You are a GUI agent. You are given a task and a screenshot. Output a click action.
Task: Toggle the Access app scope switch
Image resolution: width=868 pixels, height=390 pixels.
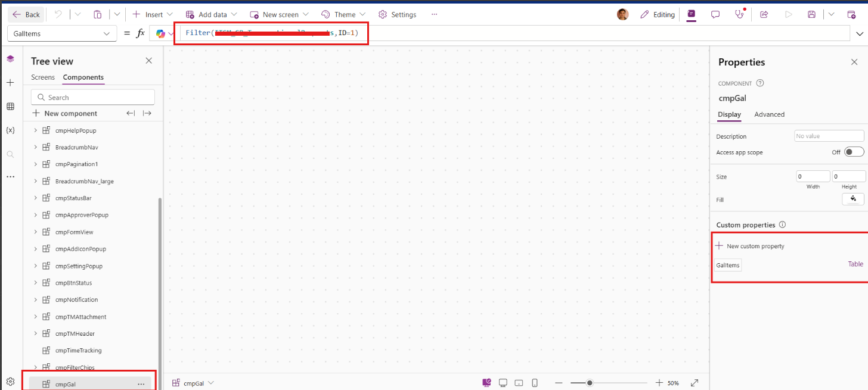[x=854, y=152]
